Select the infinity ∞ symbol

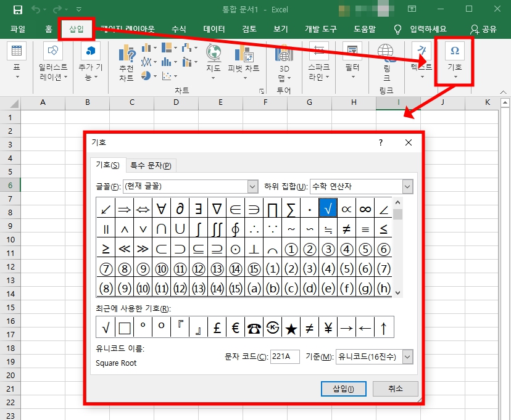(x=365, y=208)
